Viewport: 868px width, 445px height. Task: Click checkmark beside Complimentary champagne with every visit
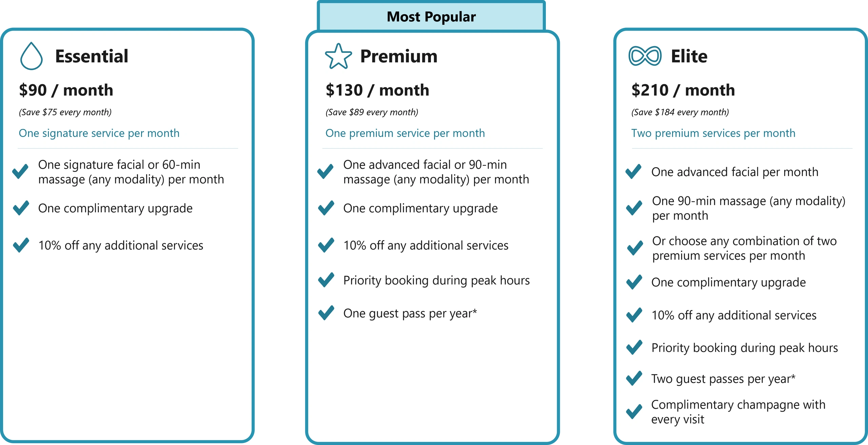point(634,412)
